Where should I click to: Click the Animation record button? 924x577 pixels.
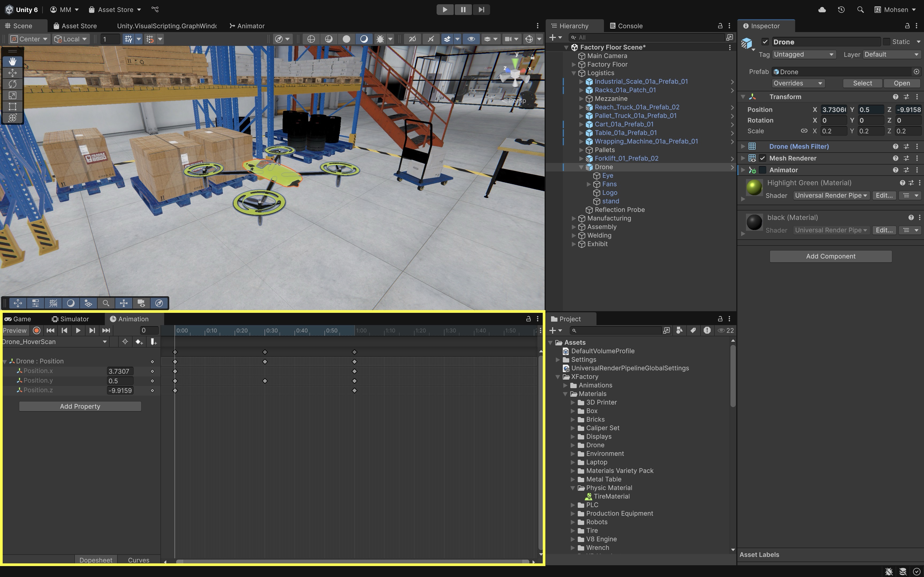(x=37, y=330)
